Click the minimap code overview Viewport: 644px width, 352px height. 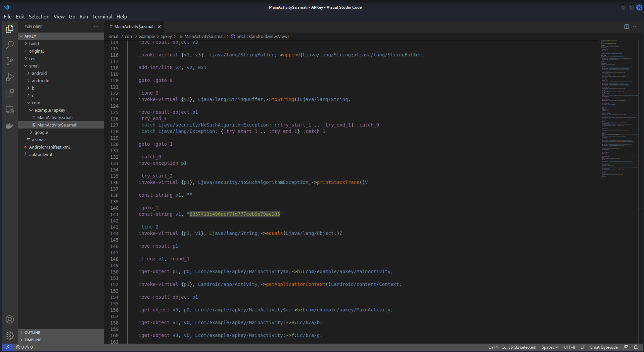point(619,109)
